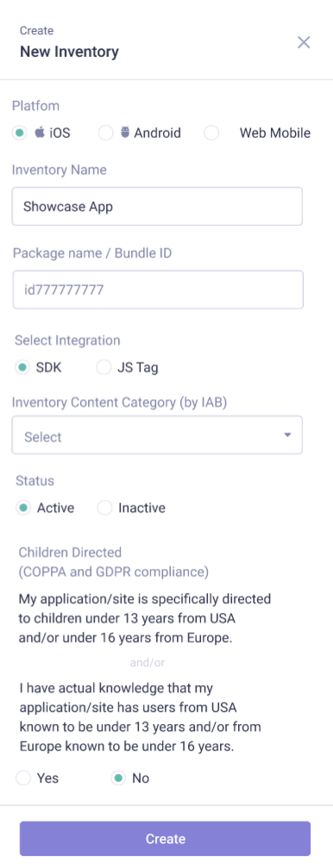The width and height of the screenshot is (333, 868).
Task: Choose the Web Mobile platform option
Action: coord(211,133)
